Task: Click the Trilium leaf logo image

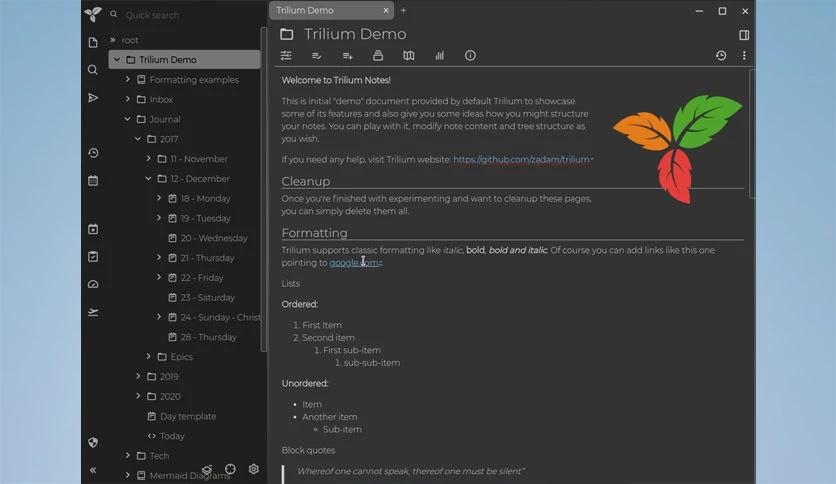Action: [677, 149]
